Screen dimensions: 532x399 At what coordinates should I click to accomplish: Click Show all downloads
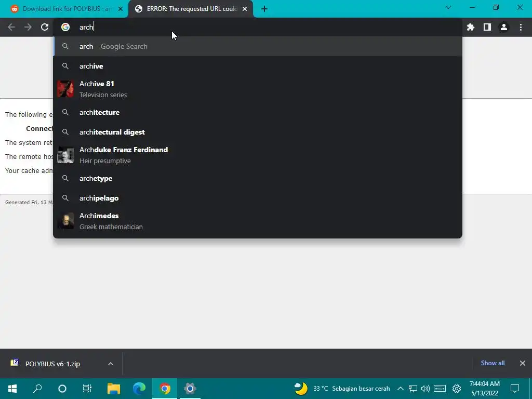click(493, 363)
